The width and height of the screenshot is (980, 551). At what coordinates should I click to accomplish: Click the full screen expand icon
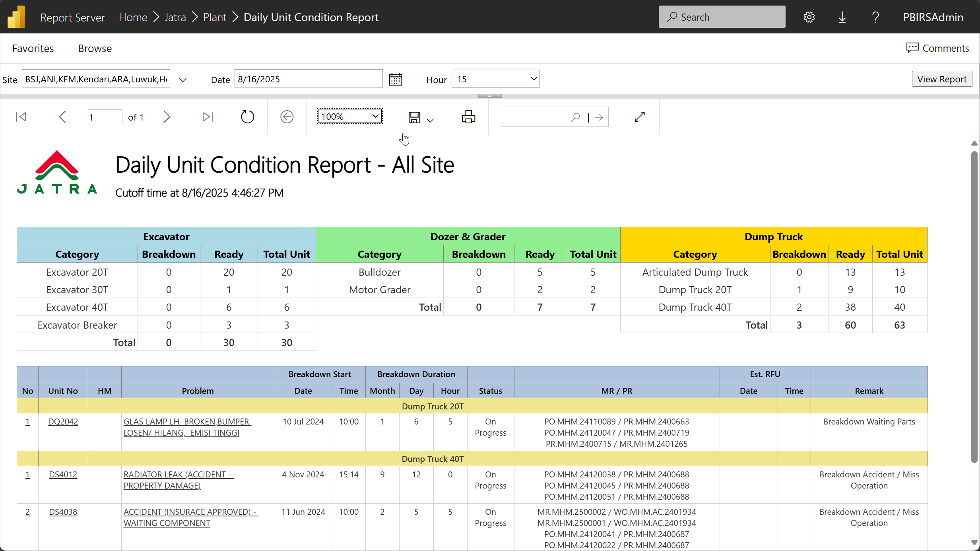click(x=639, y=117)
